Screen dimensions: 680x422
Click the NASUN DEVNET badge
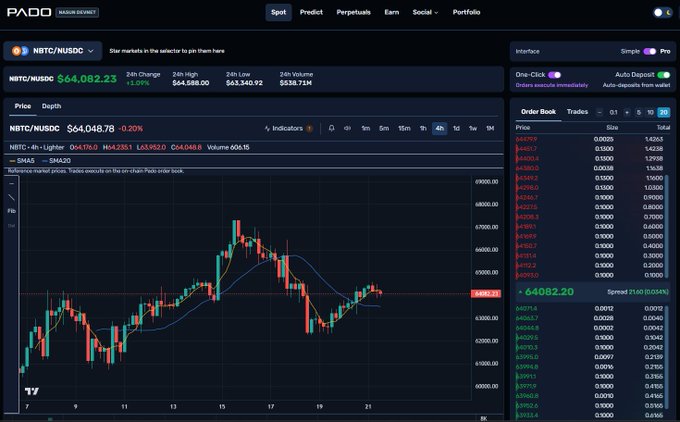click(x=77, y=12)
